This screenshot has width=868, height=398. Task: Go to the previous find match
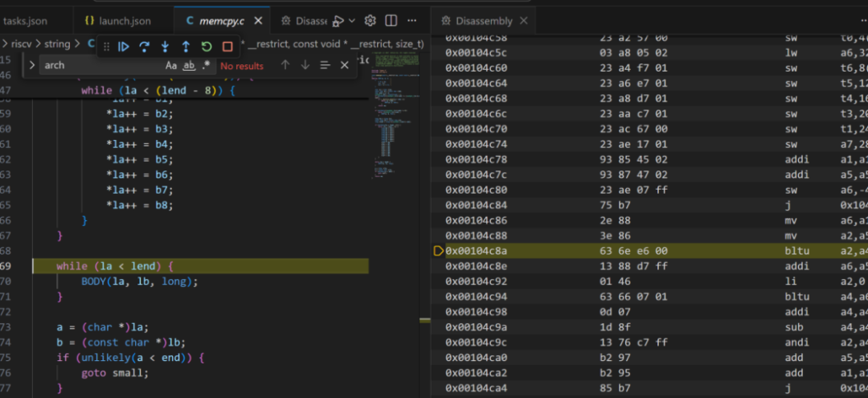click(x=285, y=65)
